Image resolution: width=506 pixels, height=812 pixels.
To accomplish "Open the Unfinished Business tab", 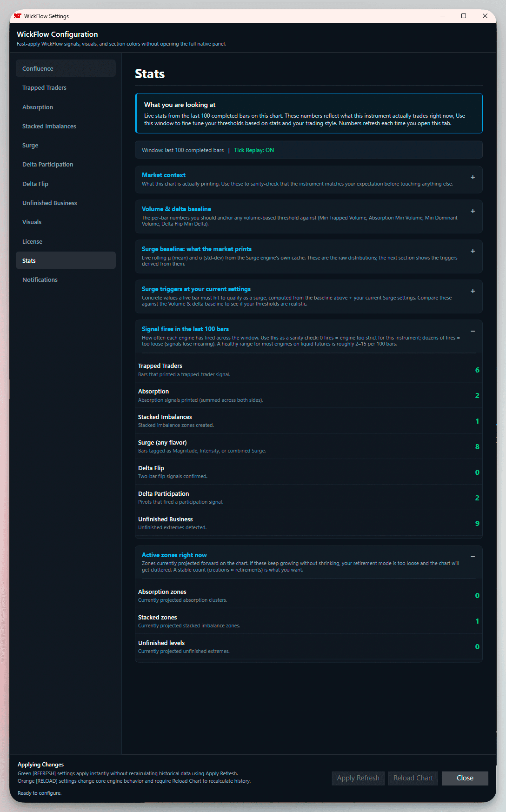I will click(x=66, y=203).
